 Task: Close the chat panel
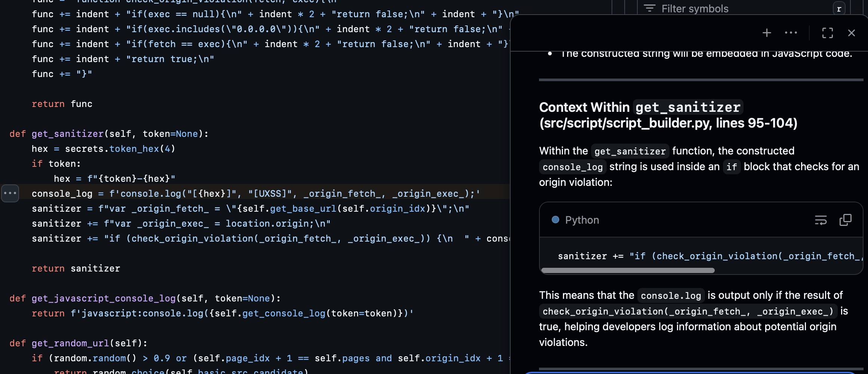tap(852, 33)
